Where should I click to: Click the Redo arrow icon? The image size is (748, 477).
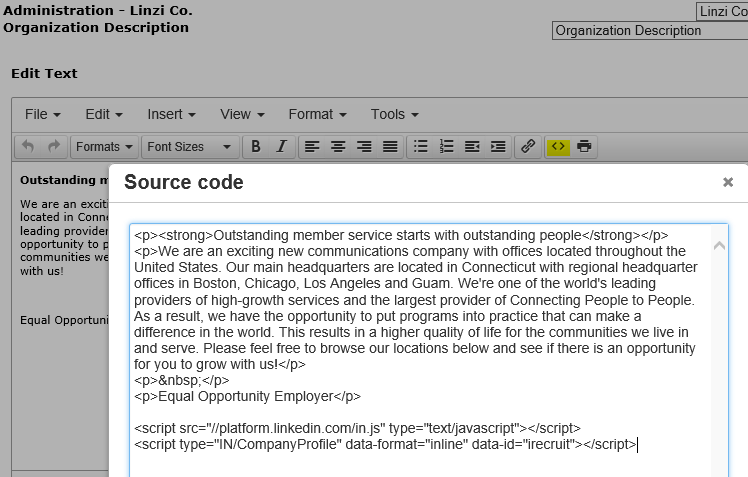click(54, 146)
